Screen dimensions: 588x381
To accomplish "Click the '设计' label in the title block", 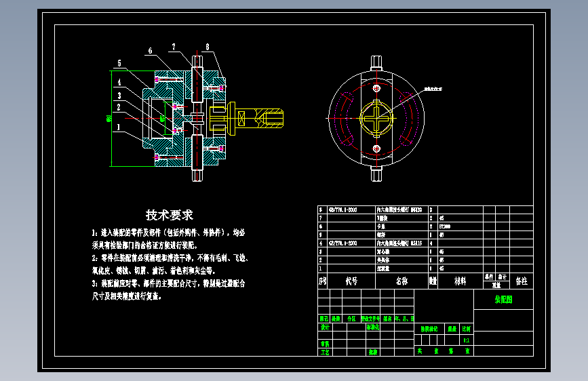I will [325, 327].
